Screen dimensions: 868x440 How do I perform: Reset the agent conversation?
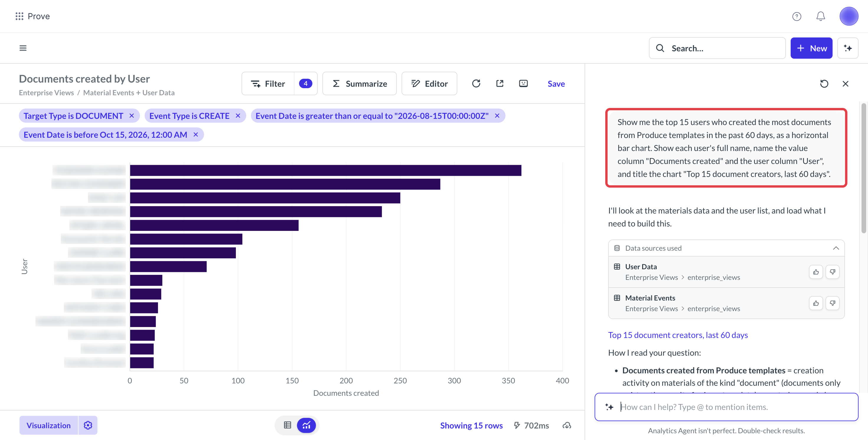click(824, 83)
